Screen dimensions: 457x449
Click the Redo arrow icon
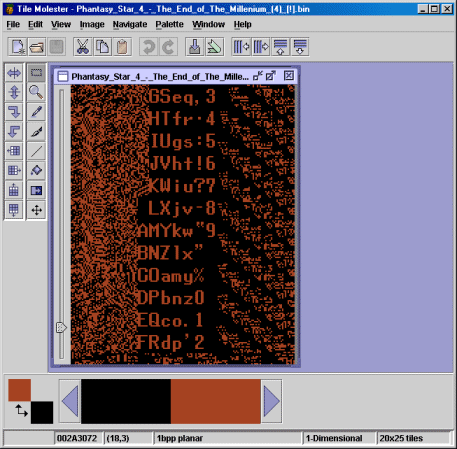click(x=168, y=47)
